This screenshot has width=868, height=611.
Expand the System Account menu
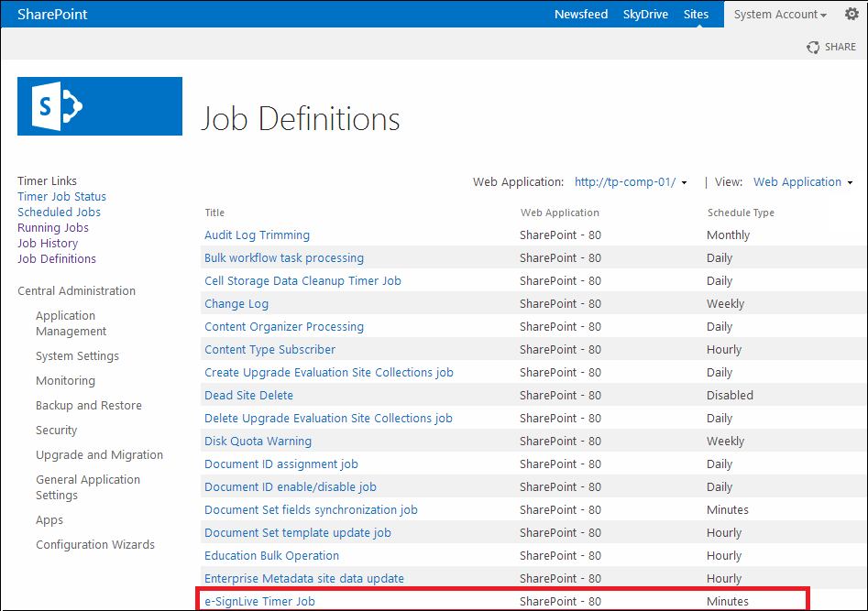tap(780, 15)
